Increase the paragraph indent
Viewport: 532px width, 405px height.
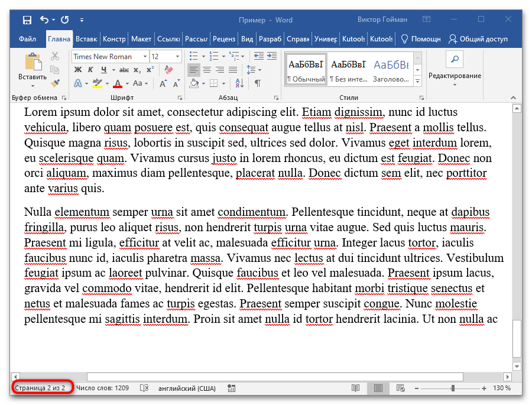click(272, 56)
